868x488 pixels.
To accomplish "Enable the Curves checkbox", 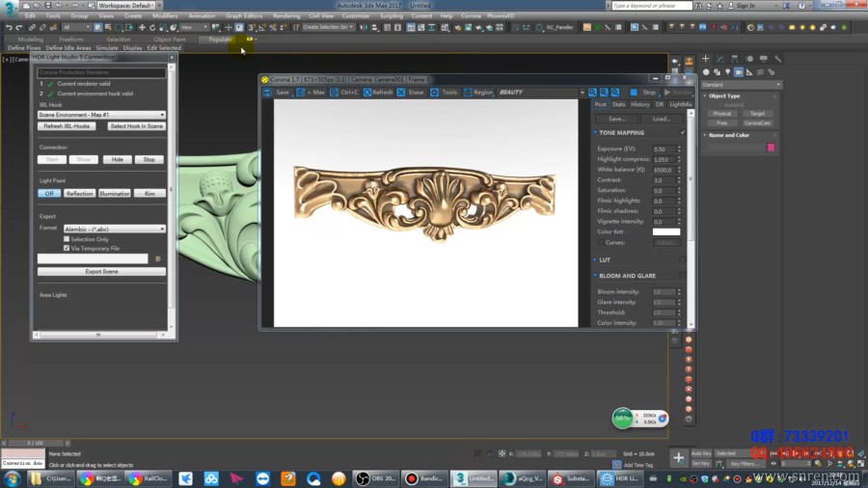I will click(x=601, y=242).
